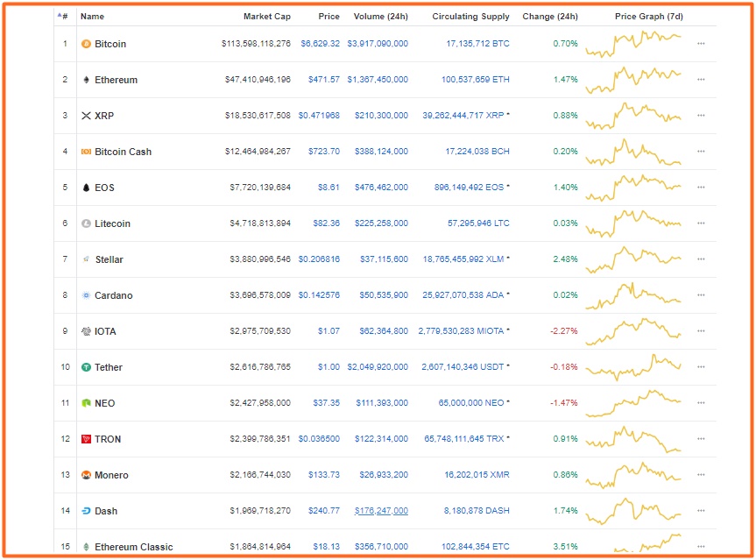Viewport: 756px width, 560px height.
Task: Open the more options menu for Bitcoin
Action: point(701,44)
